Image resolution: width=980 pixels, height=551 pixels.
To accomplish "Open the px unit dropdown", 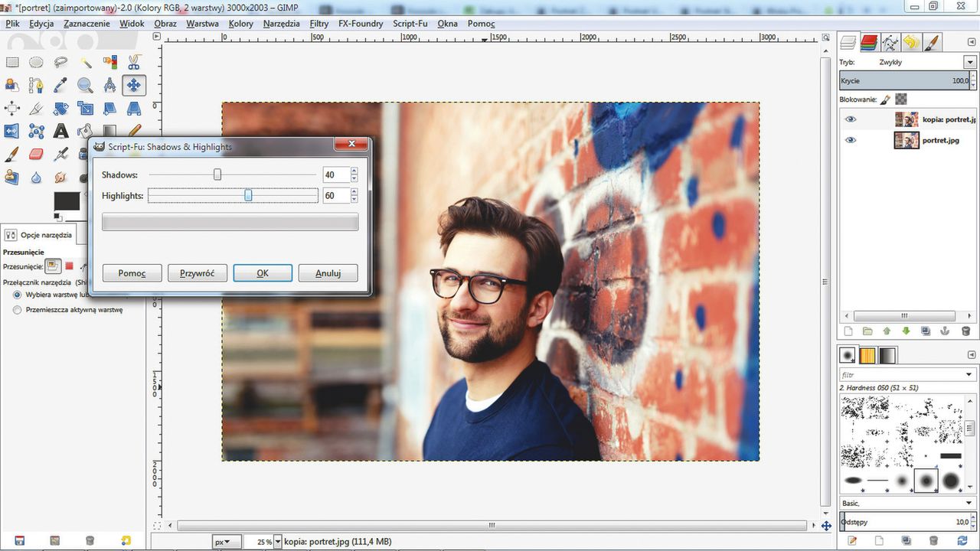I will click(x=226, y=542).
